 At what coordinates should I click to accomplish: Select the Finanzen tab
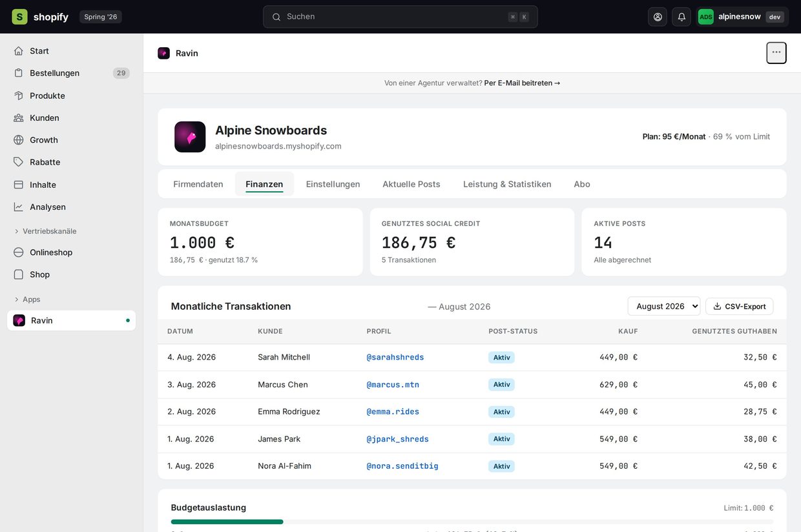point(264,184)
